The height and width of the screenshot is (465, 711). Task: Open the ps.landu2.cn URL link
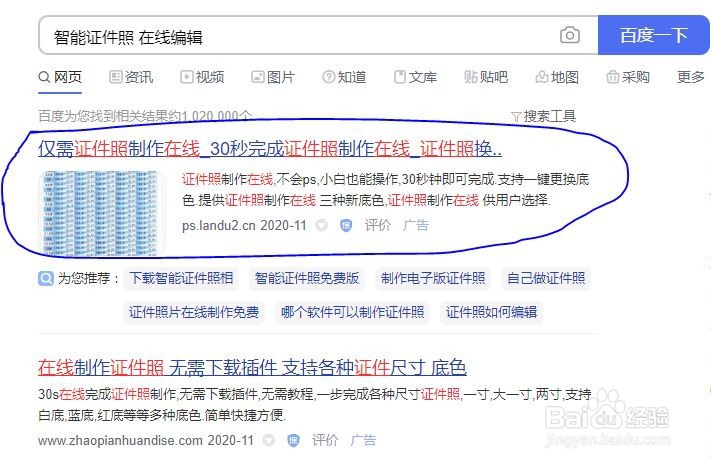(x=219, y=225)
